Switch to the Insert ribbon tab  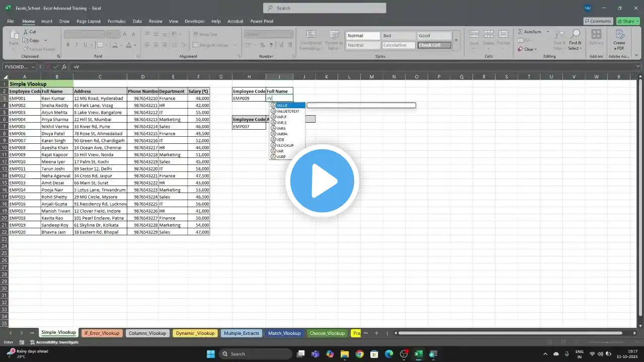coord(47,21)
